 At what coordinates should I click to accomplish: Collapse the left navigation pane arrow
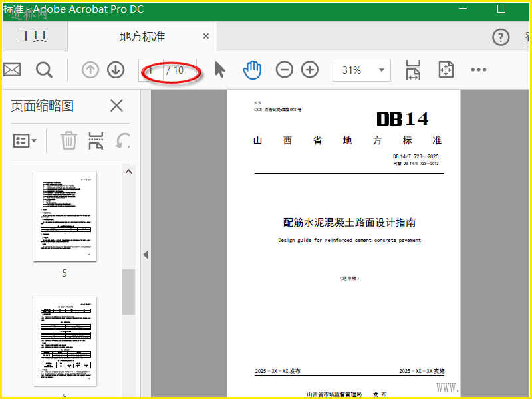(146, 255)
